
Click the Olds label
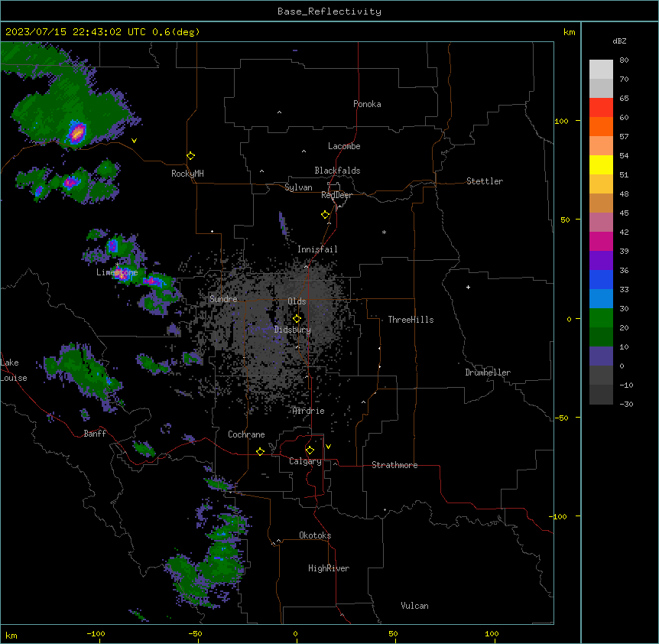[297, 301]
